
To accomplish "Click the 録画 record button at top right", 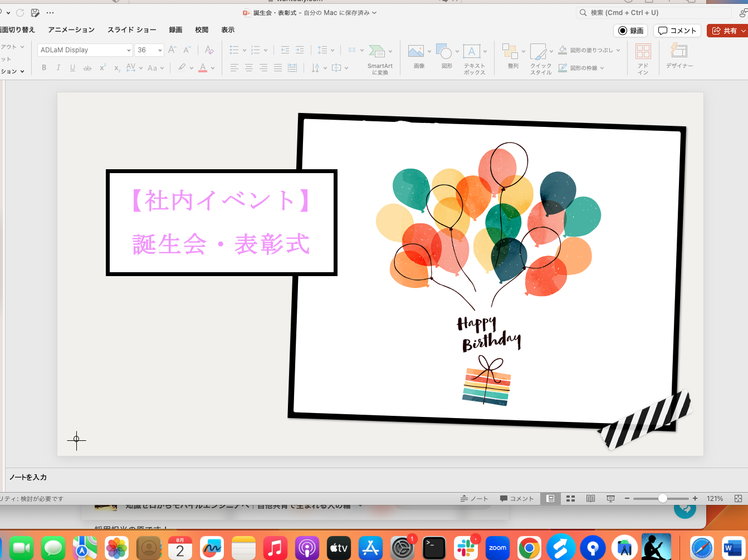I will pyautogui.click(x=630, y=31).
